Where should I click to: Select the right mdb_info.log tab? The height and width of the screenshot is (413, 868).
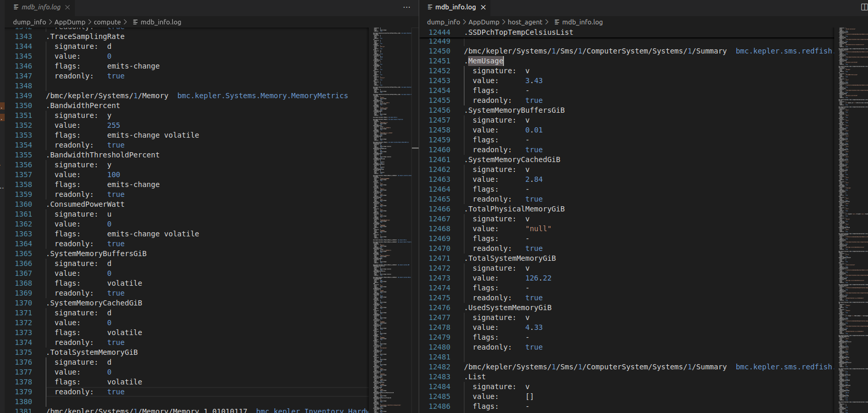[455, 7]
